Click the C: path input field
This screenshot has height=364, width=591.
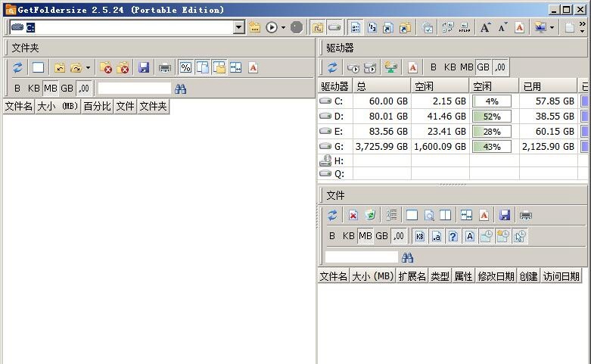coord(123,27)
